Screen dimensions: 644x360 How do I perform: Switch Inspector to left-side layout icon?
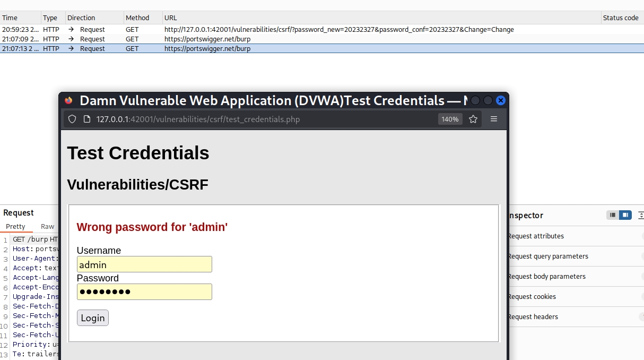pos(613,215)
